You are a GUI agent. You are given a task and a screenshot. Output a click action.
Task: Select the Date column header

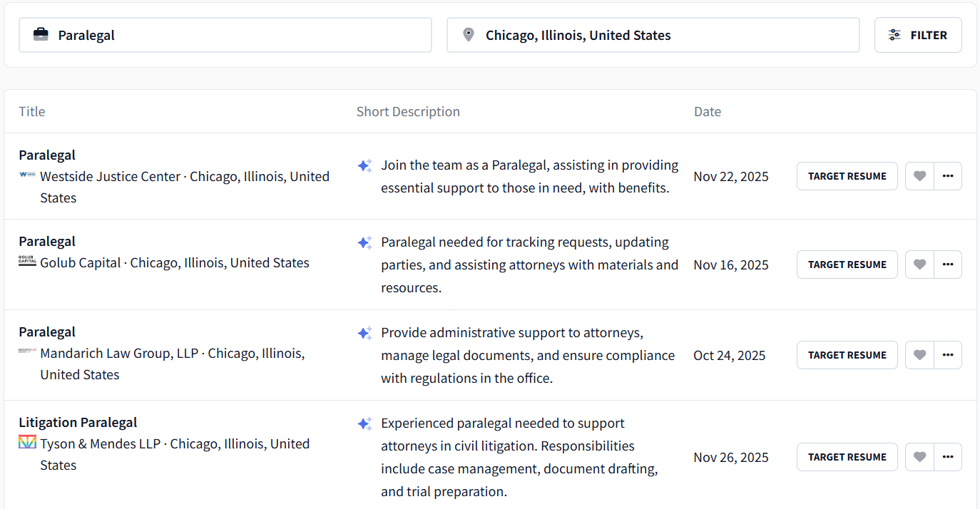[707, 111]
